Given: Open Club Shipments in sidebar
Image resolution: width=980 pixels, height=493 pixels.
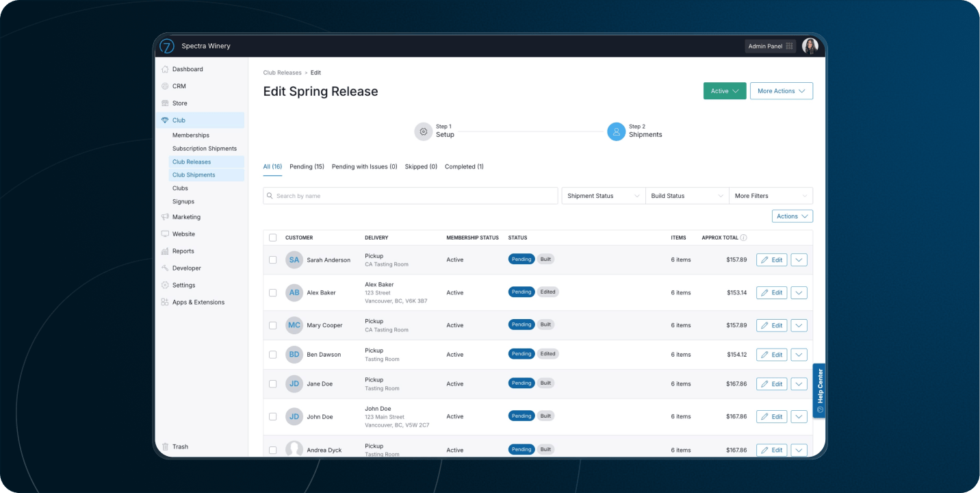Looking at the screenshot, I should 207,175.
